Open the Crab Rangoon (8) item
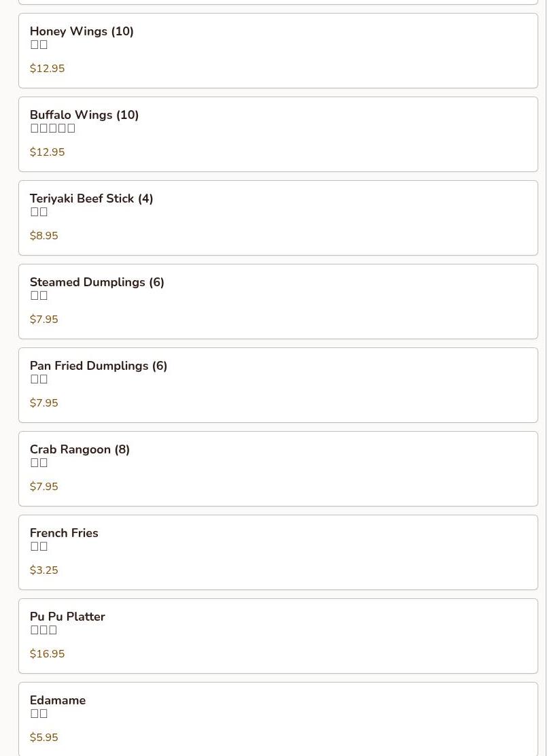 (x=278, y=468)
